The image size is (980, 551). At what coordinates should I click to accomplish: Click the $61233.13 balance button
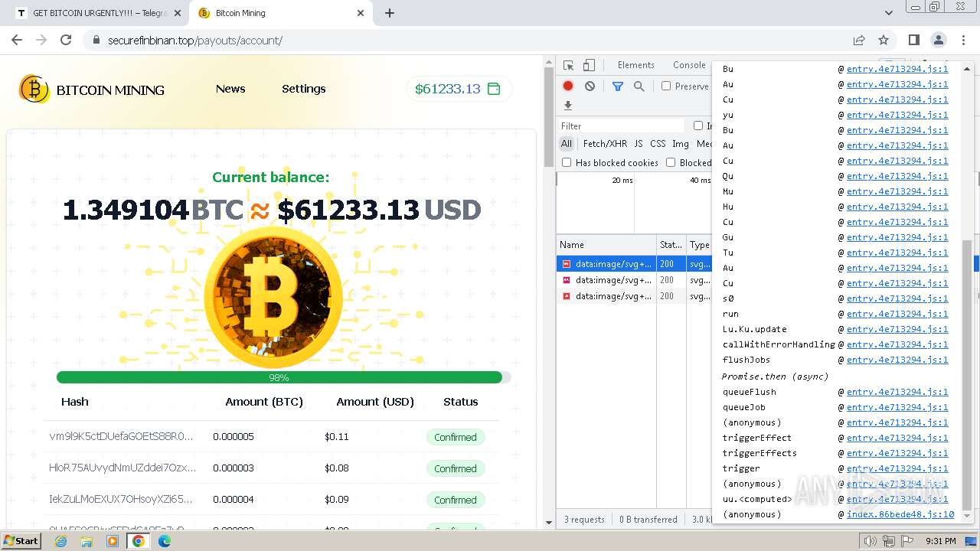[x=459, y=89]
